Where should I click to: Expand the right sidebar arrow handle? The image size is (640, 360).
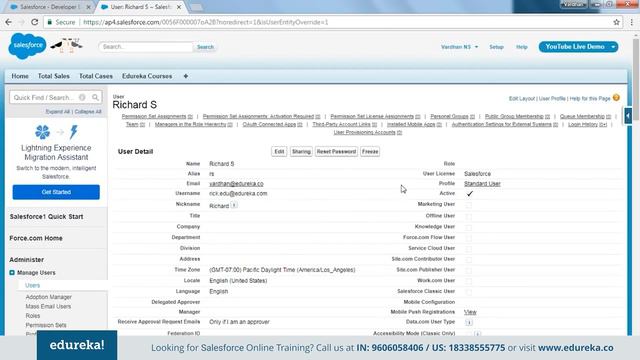tap(628, 116)
